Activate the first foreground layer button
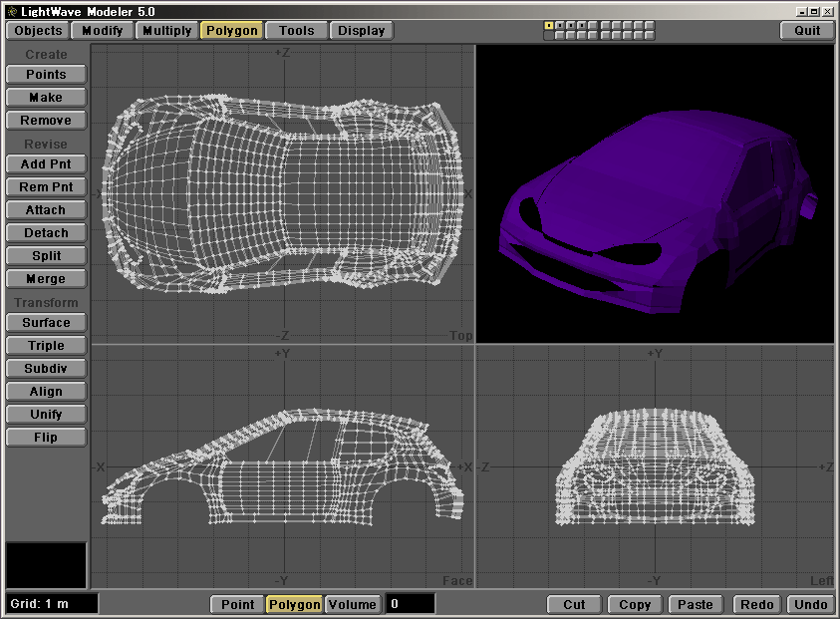The image size is (840, 619). [x=549, y=25]
